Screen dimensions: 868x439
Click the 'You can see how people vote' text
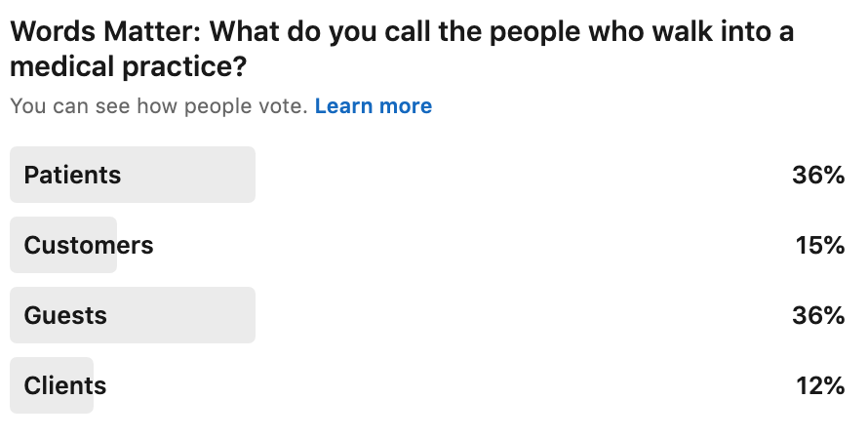[x=159, y=105]
